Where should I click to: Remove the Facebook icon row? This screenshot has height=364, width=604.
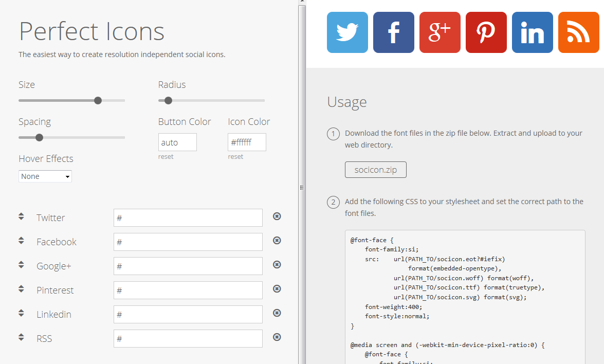coord(277,241)
